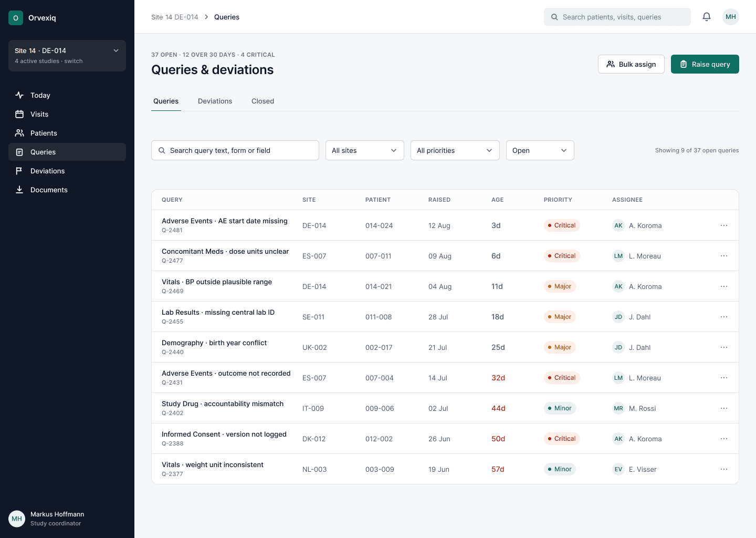The height and width of the screenshot is (538, 756).
Task: Open the Open status filter dropdown
Action: (540, 150)
